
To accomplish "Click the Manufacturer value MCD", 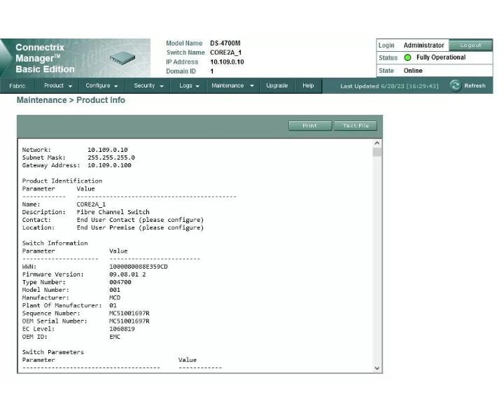I will pos(115,298).
